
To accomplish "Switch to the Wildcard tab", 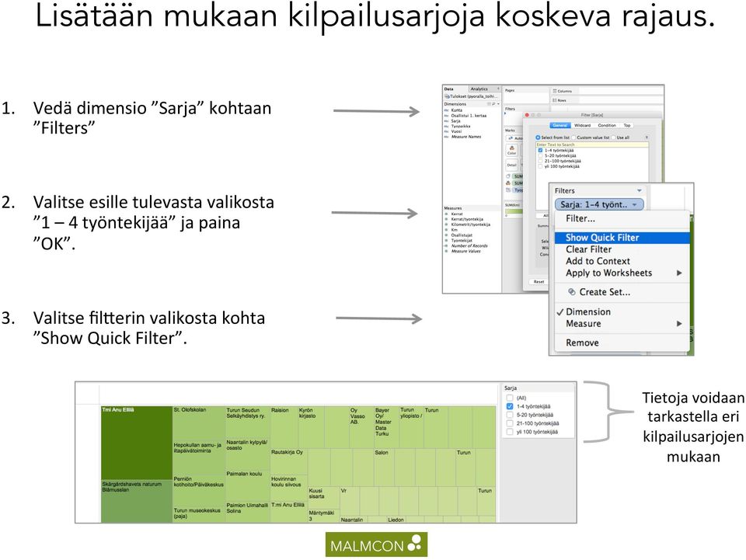I will click(x=582, y=126).
